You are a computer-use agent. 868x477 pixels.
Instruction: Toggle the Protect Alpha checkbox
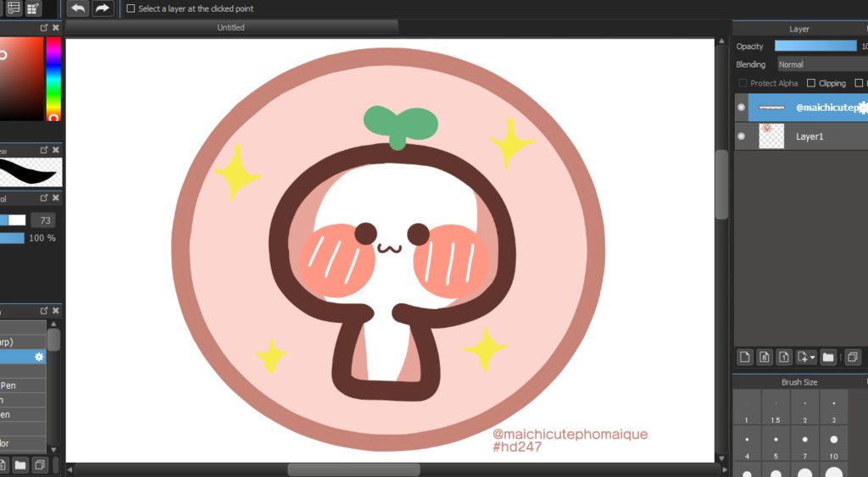(743, 83)
